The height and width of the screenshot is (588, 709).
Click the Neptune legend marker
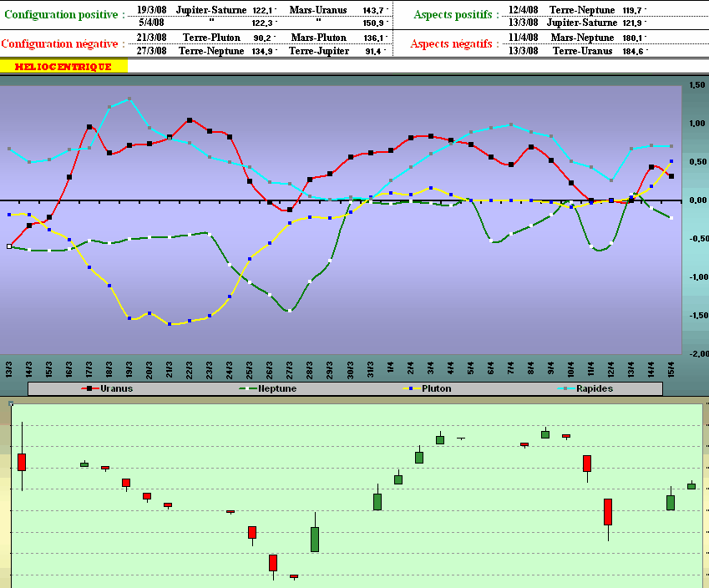point(244,388)
